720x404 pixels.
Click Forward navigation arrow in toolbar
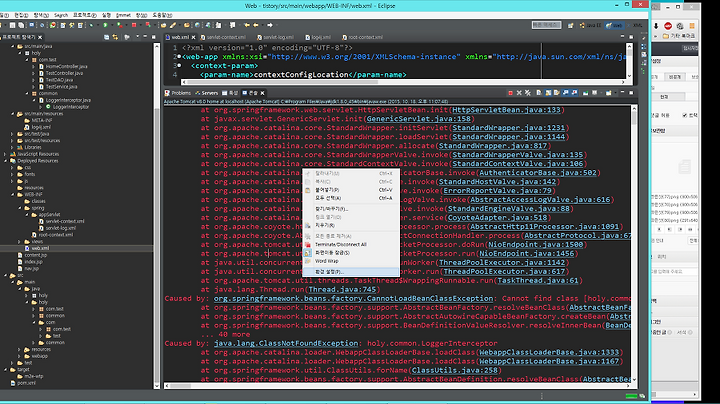click(270, 25)
